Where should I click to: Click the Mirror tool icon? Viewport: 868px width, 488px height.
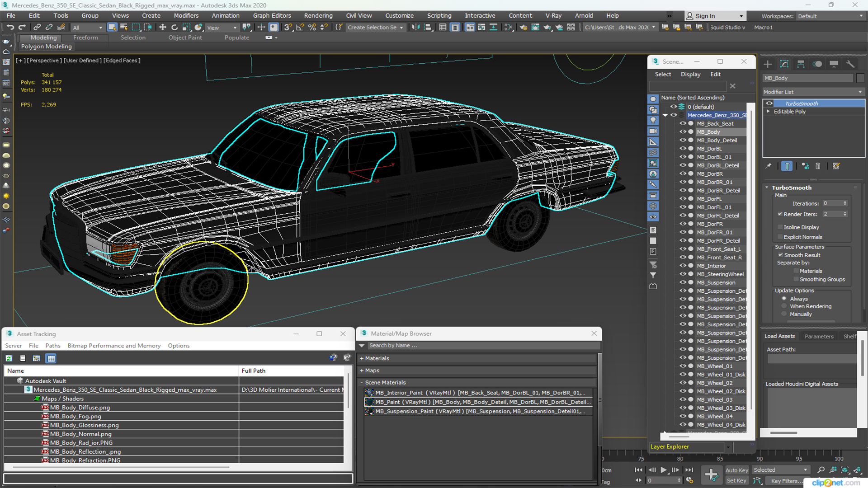415,28
